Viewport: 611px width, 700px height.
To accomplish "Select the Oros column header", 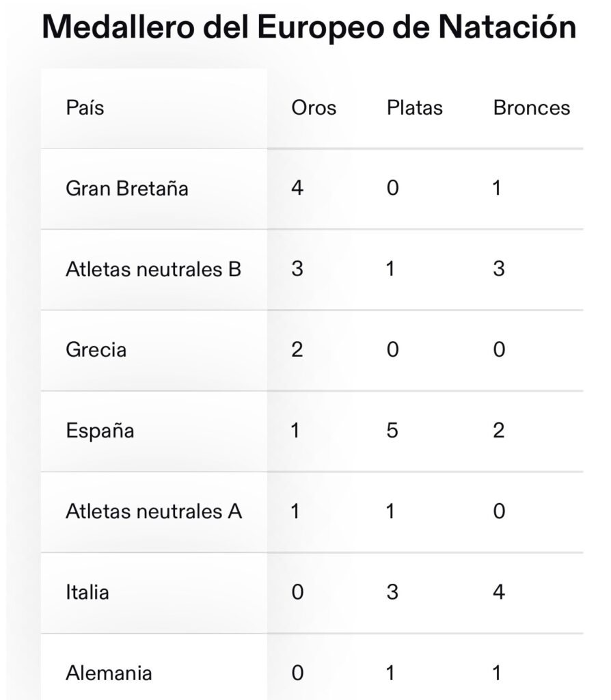I will coord(314,108).
